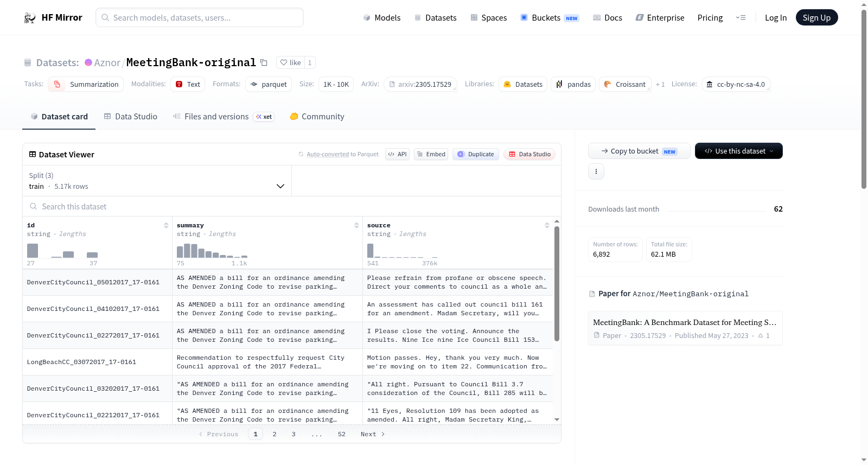
Task: Select row DenverCityCouncil_05012017_17-0161
Action: 288,282
